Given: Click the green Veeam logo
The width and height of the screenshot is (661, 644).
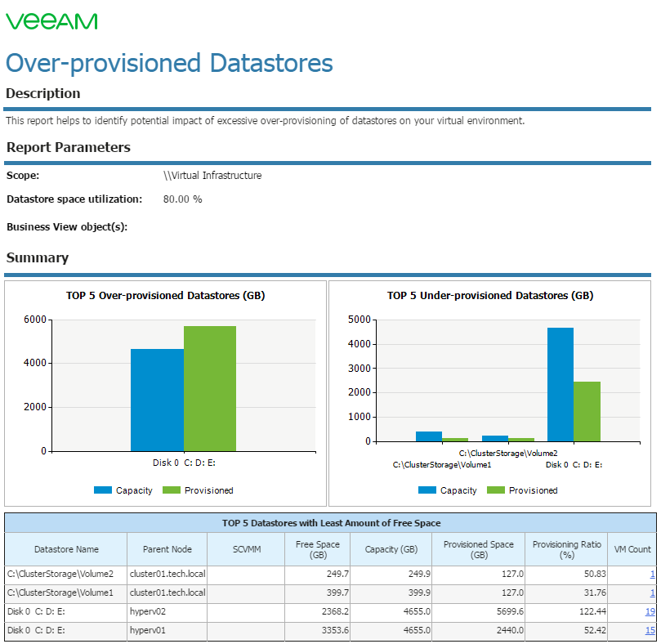Looking at the screenshot, I should pos(51,21).
